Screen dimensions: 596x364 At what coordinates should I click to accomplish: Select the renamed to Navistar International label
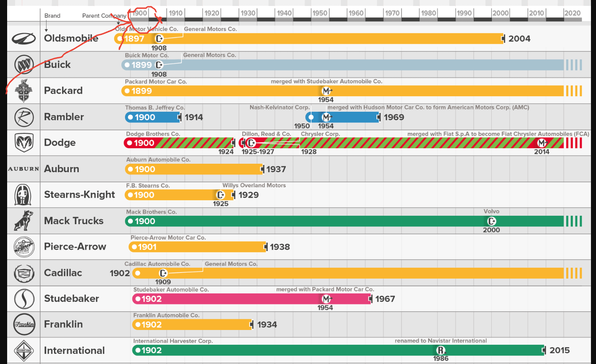[441, 341]
